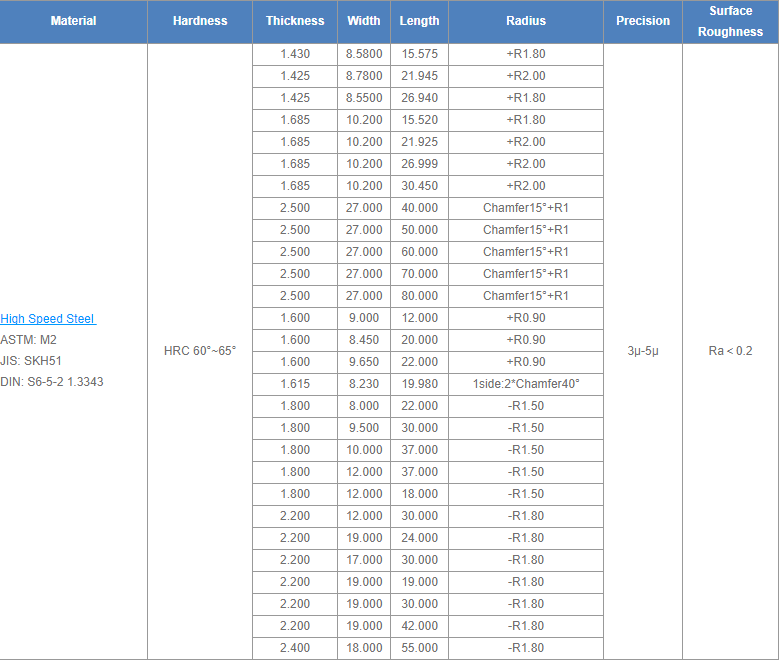The image size is (781, 660).
Task: Click length cell '21.945'
Action: (419, 76)
